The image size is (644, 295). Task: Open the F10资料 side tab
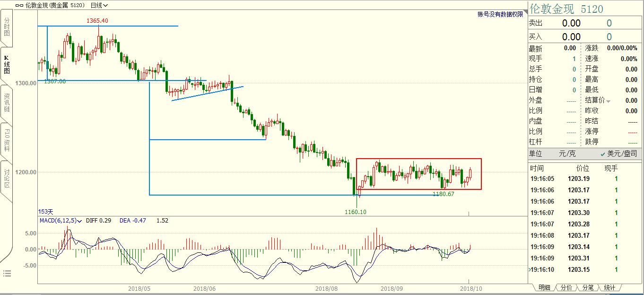pyautogui.click(x=7, y=140)
